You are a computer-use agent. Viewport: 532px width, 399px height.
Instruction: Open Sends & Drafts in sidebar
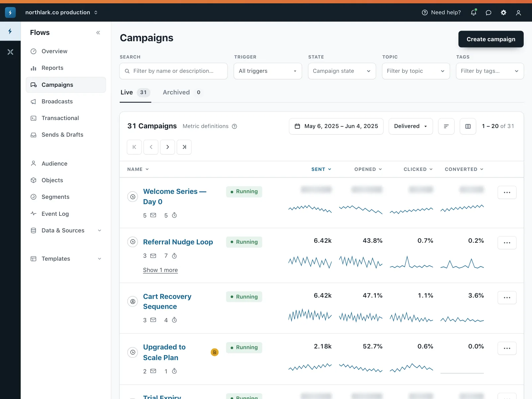coord(66,135)
